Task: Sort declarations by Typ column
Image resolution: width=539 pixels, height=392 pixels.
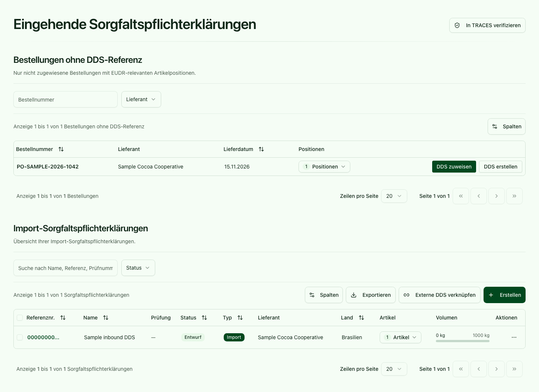Action: point(240,318)
